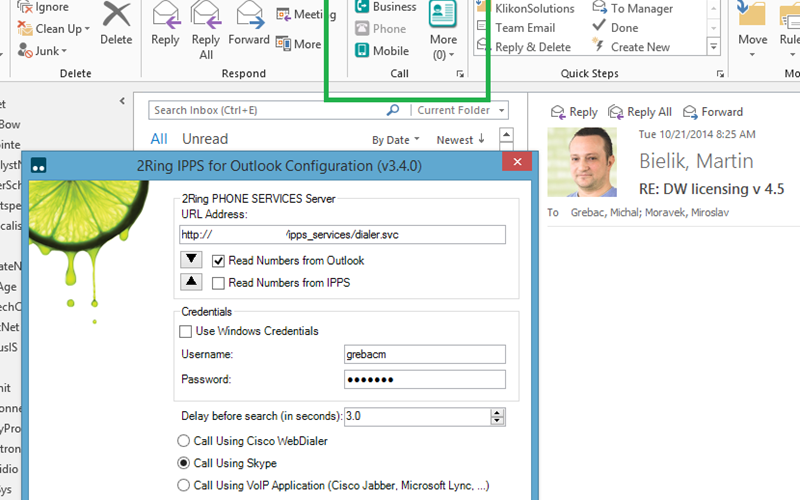Expand the By Date sort dropdown

click(x=396, y=140)
